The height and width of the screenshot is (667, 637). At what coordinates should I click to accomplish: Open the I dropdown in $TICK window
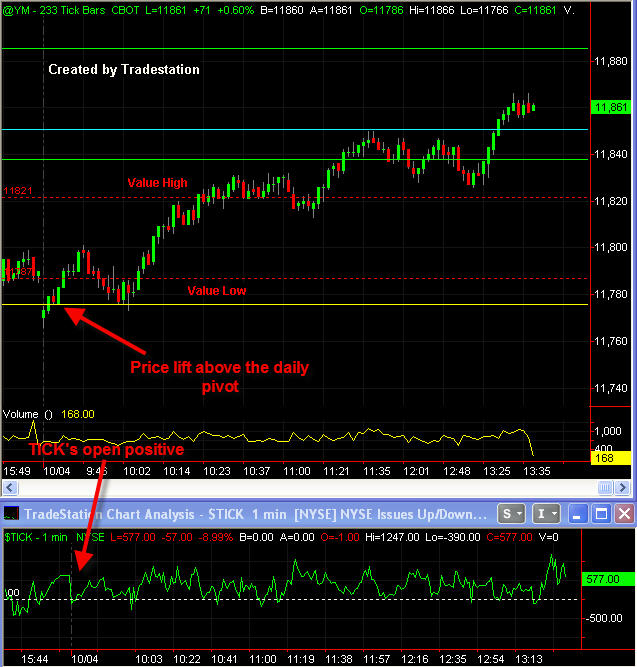tap(546, 514)
